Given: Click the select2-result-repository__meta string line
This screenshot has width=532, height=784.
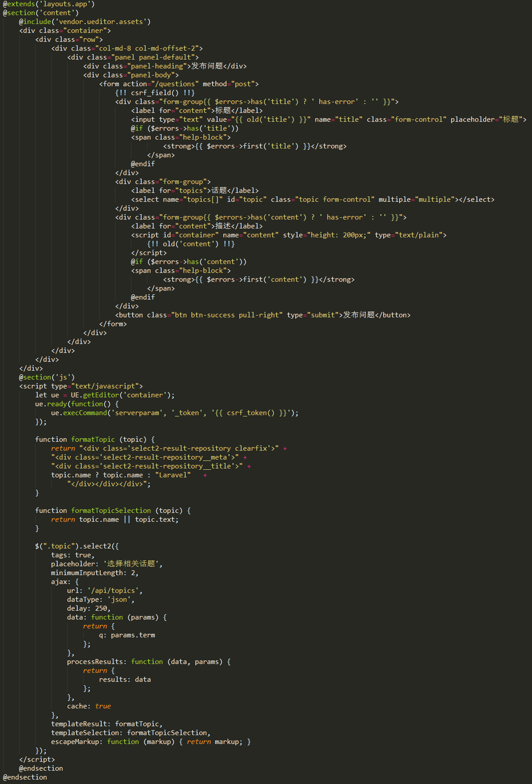Looking at the screenshot, I should (x=149, y=457).
